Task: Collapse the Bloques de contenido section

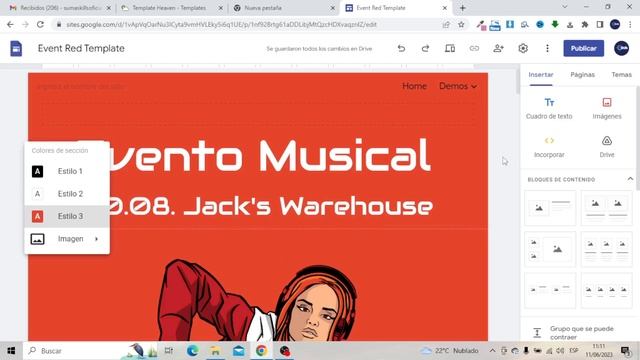Action: coord(630,179)
